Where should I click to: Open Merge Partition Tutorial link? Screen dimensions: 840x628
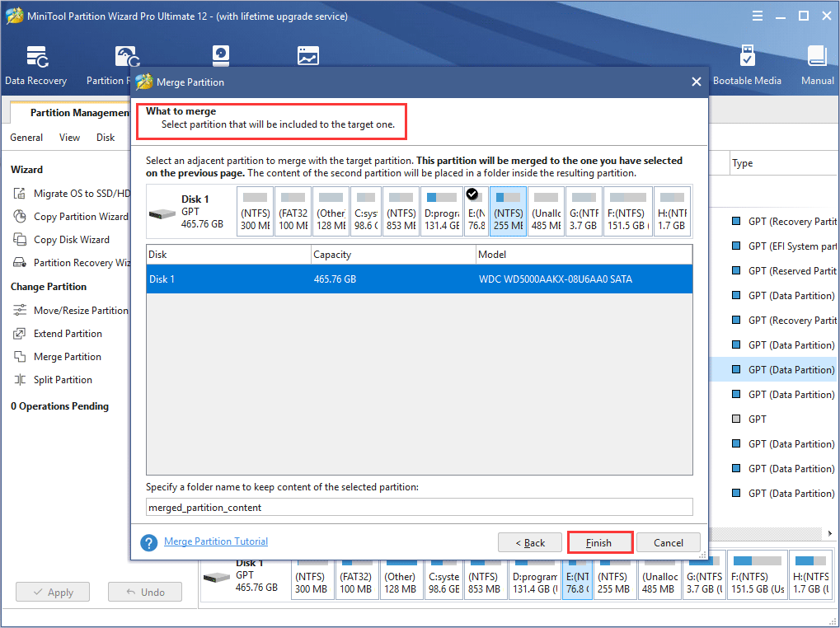coord(216,541)
